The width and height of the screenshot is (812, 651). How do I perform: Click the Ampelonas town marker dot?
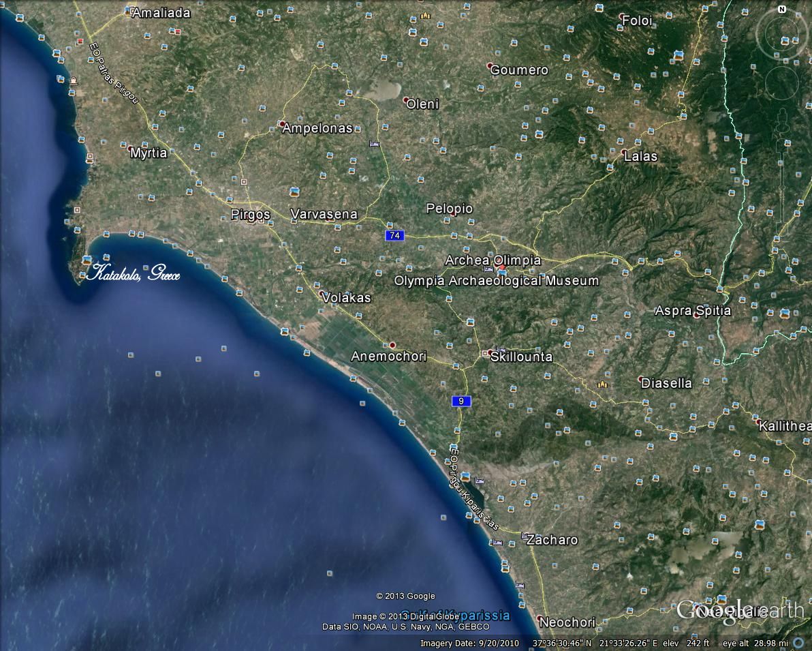[x=282, y=123]
